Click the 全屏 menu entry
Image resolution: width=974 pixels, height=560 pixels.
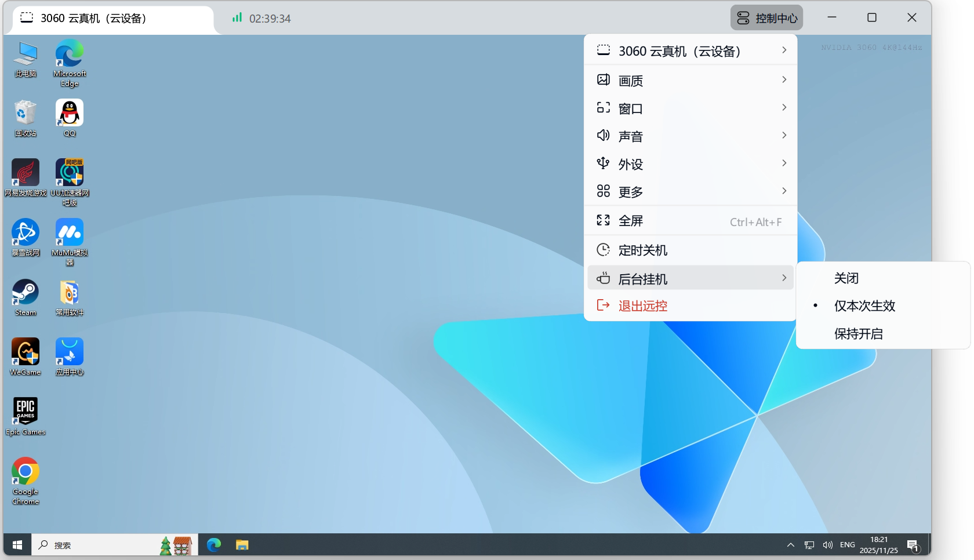tap(690, 221)
